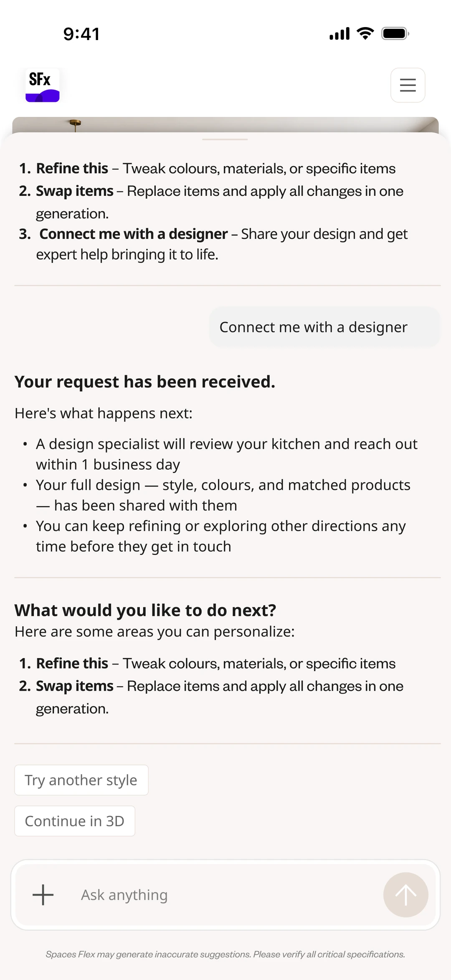Tap the send arrow button
451x980 pixels.
coord(405,895)
